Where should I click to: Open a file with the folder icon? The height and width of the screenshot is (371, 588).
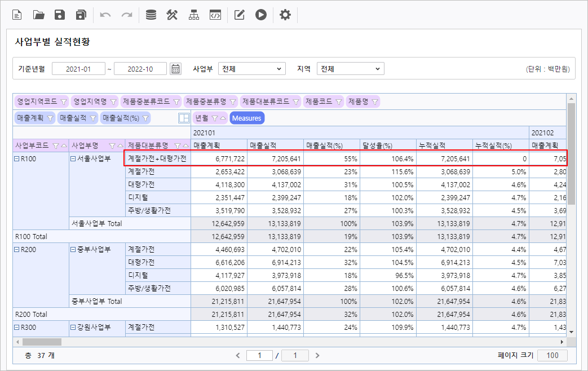39,15
